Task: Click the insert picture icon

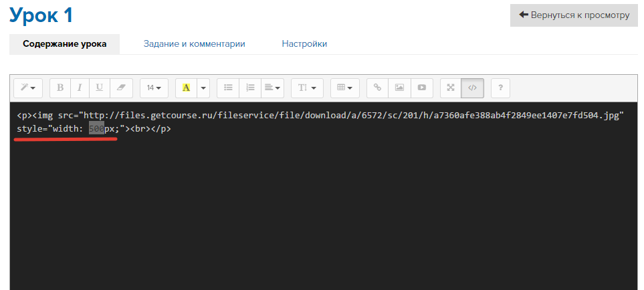Action: coord(399,88)
